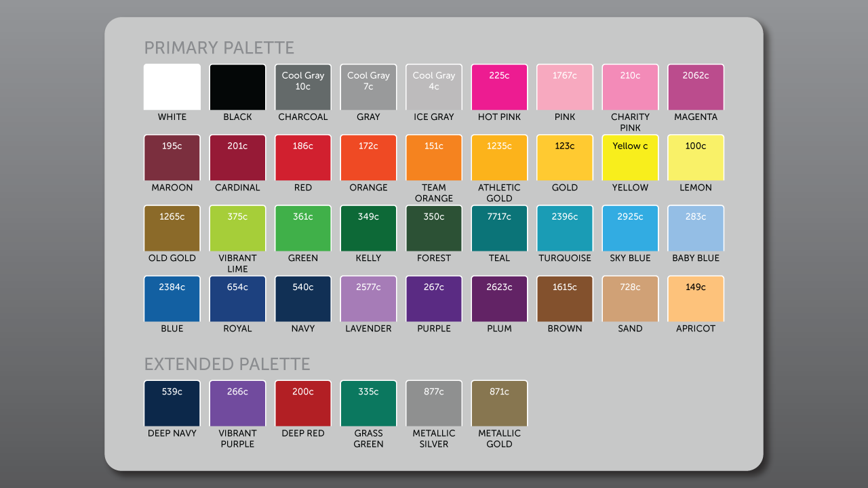
Task: Select the Kelly 349c green swatch
Action: point(368,228)
